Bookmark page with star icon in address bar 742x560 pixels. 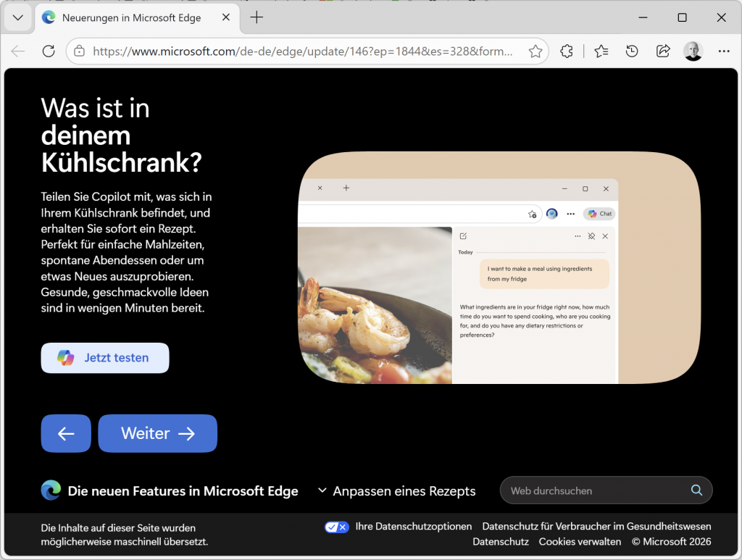click(535, 51)
